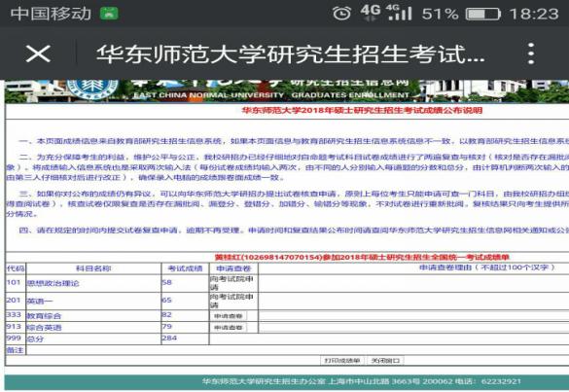The height and width of the screenshot is (392, 569).
Task: Select the 考试成绩 column header
Action: click(x=185, y=268)
